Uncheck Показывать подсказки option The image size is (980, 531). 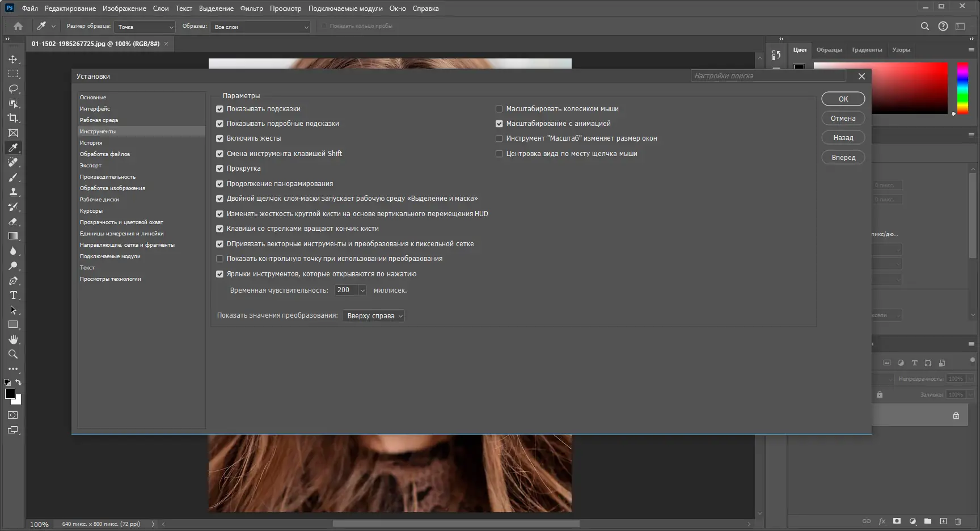[219, 108]
